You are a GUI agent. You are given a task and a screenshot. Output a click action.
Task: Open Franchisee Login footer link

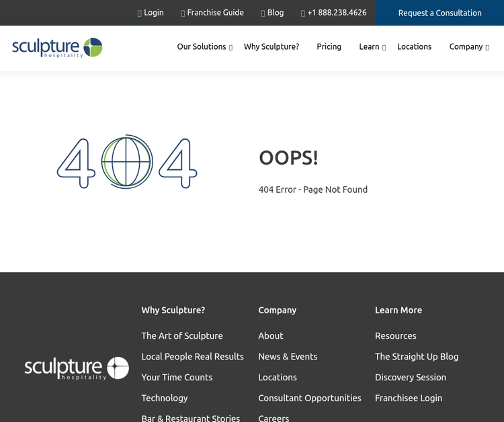coord(409,398)
